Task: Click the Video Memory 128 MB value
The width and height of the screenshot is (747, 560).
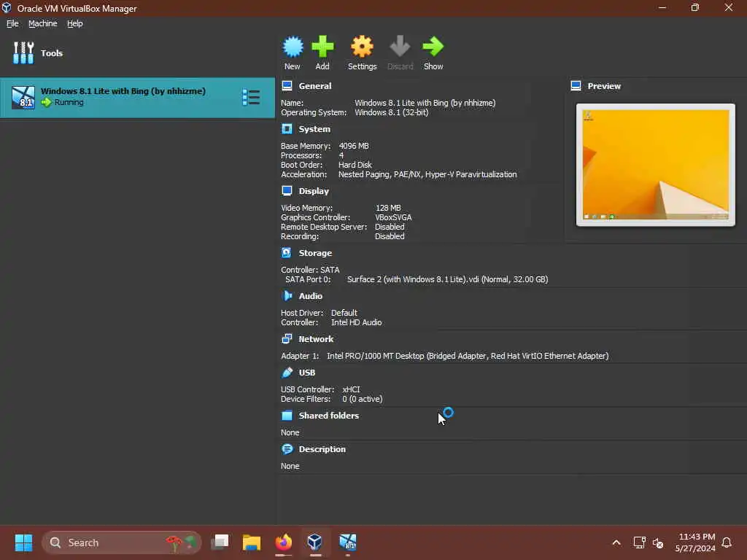Action: [x=388, y=208]
